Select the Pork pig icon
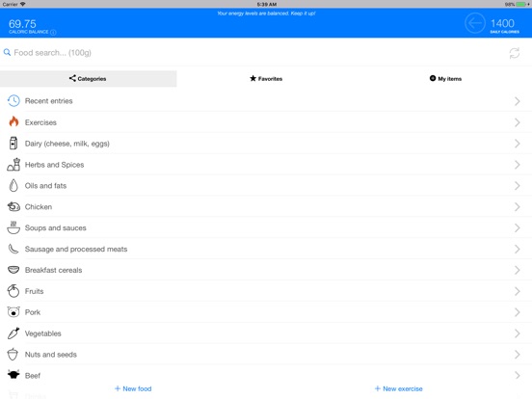Image resolution: width=532 pixels, height=399 pixels. click(13, 312)
